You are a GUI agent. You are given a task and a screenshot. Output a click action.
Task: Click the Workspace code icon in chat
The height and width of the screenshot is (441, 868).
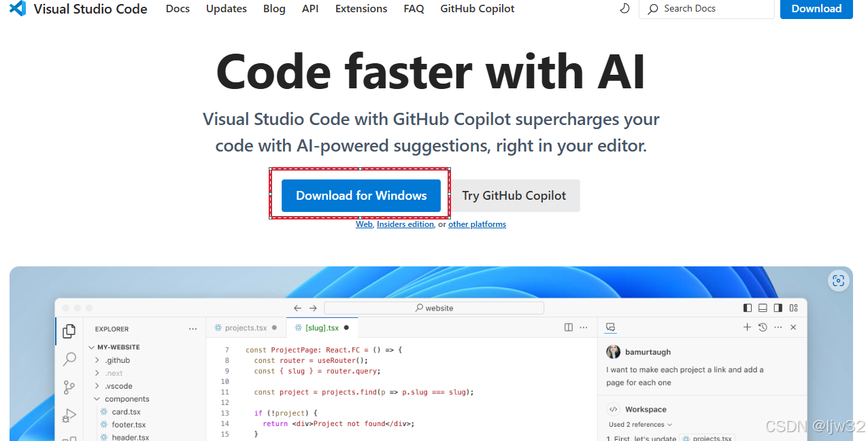tap(614, 410)
